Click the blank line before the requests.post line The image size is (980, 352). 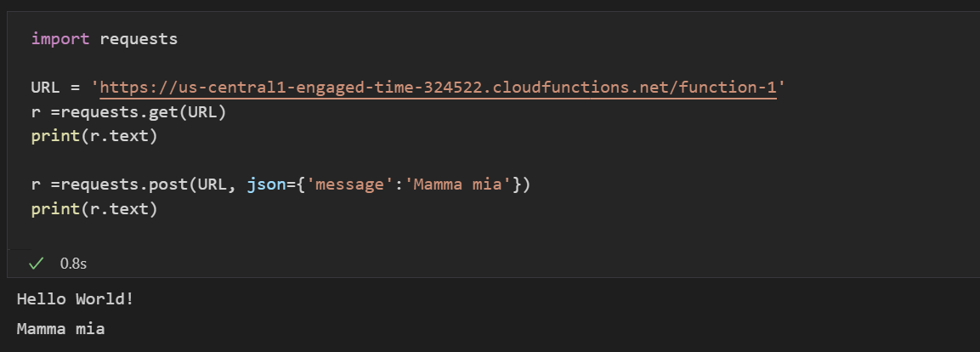point(255,161)
